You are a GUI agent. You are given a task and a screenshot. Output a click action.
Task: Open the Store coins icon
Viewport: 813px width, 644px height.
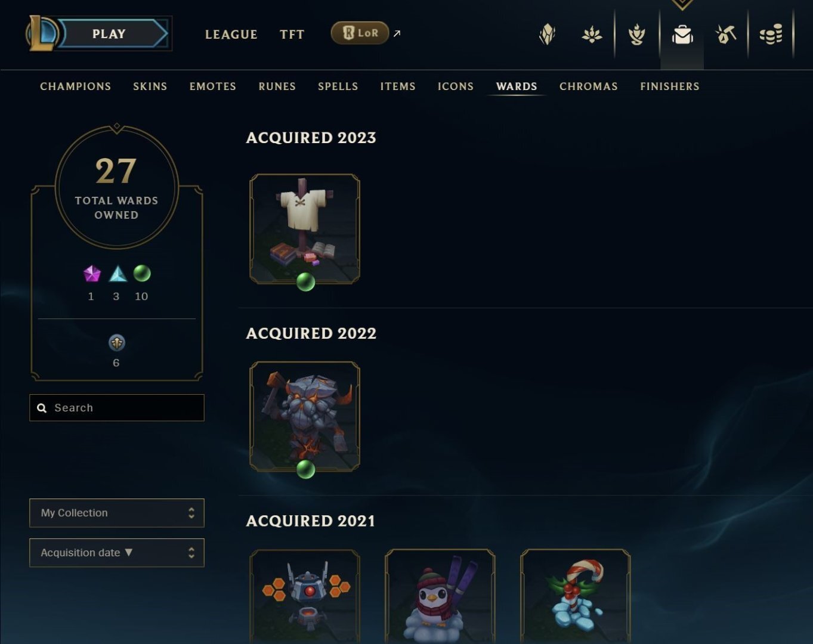click(x=771, y=35)
